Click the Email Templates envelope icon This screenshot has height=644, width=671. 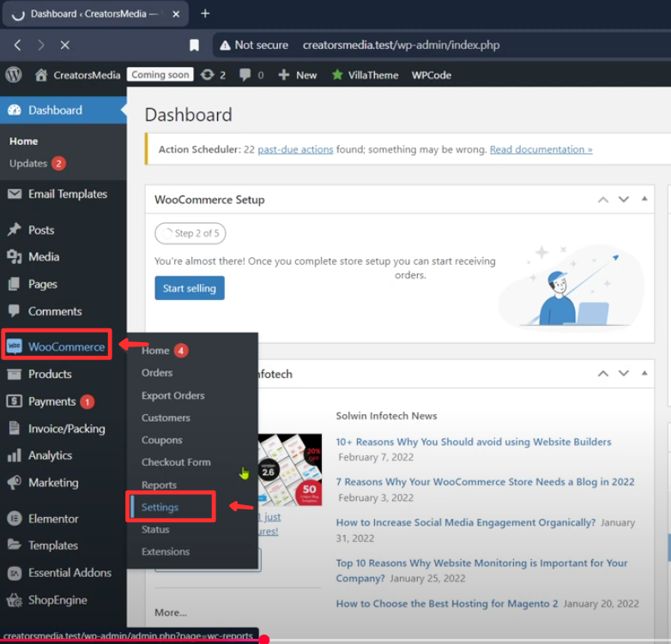[14, 194]
